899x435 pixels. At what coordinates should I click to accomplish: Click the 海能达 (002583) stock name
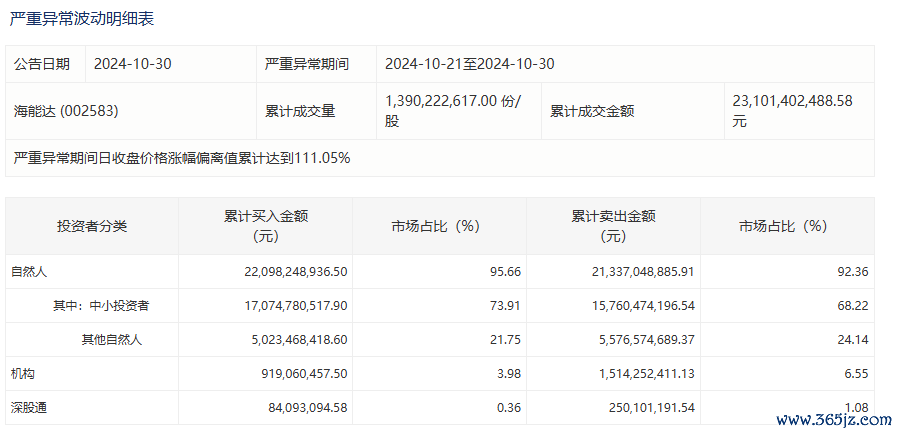[x=66, y=111]
